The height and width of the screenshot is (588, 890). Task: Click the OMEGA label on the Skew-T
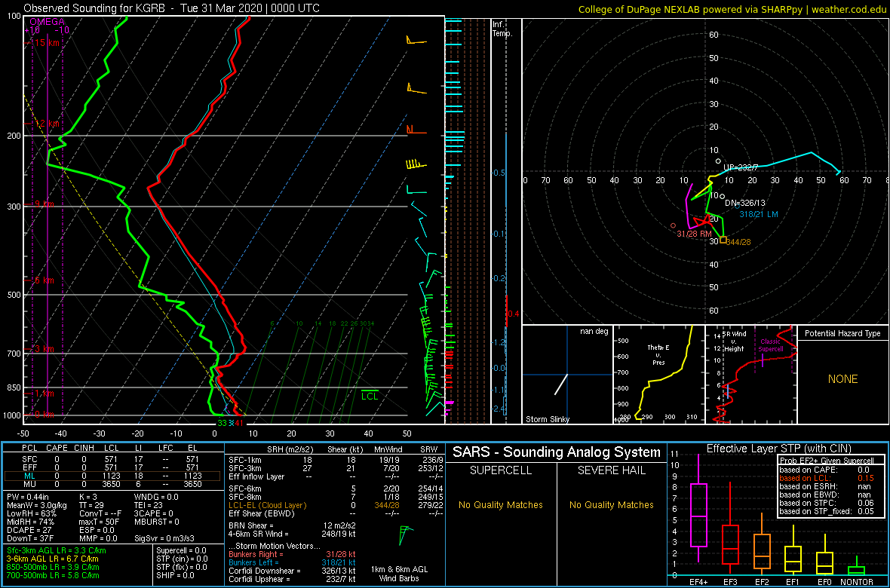47,22
